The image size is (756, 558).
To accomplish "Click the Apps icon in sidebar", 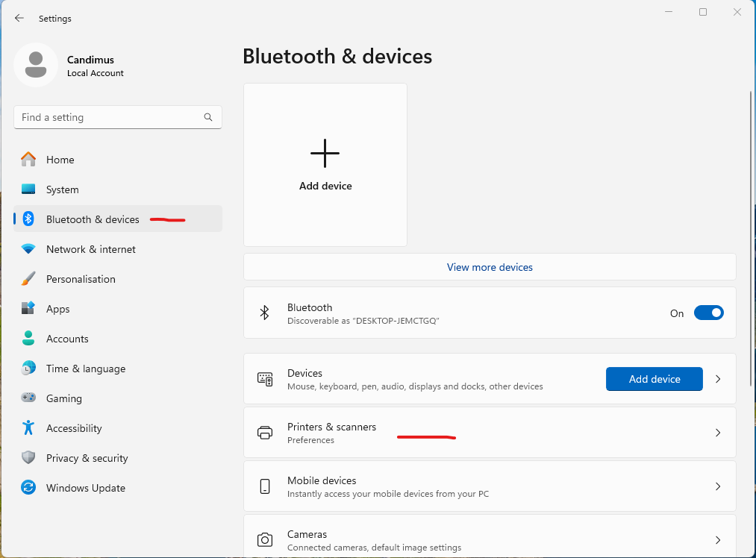I will pyautogui.click(x=28, y=308).
